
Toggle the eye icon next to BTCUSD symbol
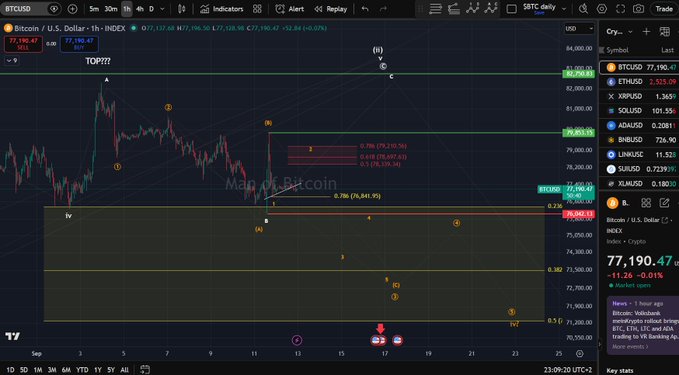(x=54, y=9)
